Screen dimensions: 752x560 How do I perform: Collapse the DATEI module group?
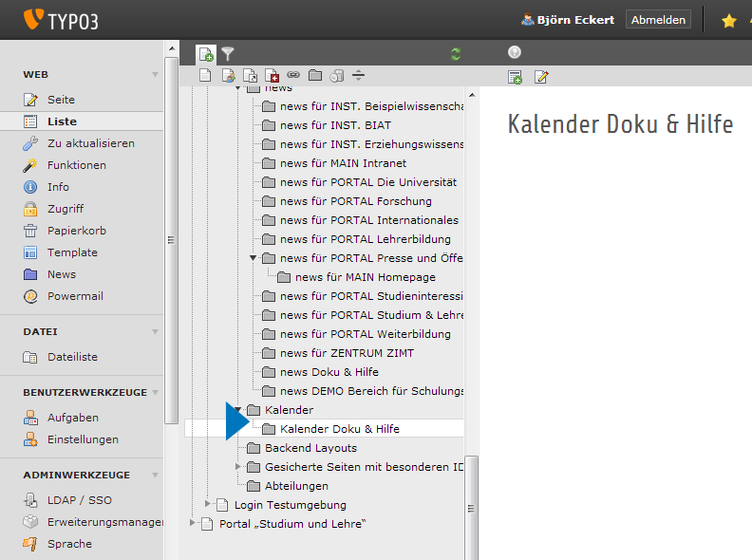click(x=155, y=332)
